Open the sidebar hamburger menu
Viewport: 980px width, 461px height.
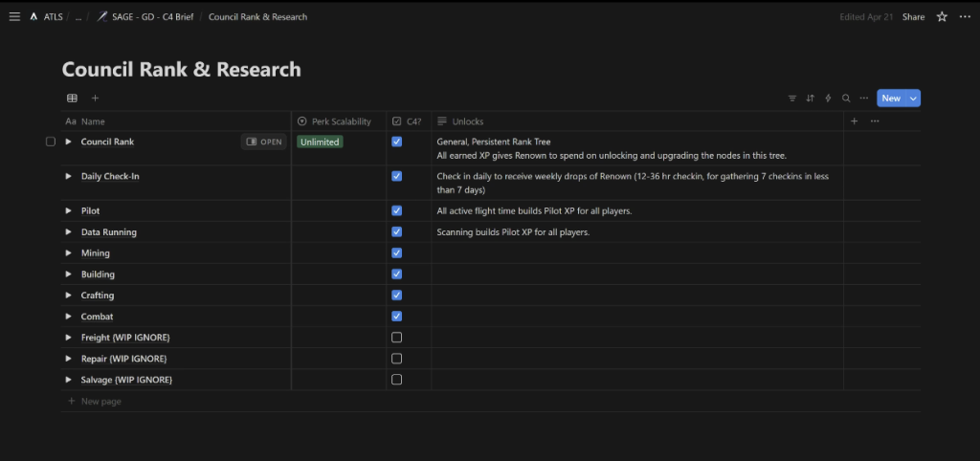coord(14,17)
